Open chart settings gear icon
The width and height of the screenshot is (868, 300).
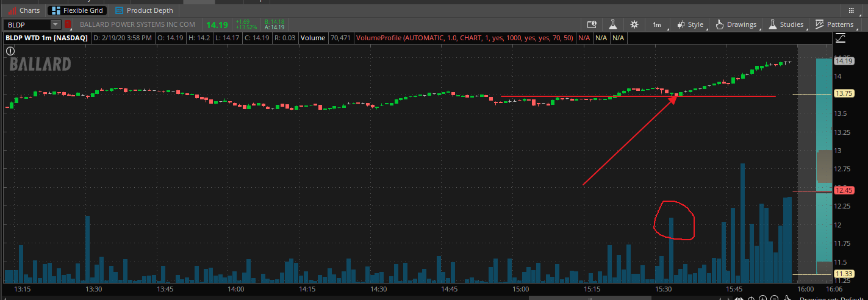pyautogui.click(x=634, y=24)
